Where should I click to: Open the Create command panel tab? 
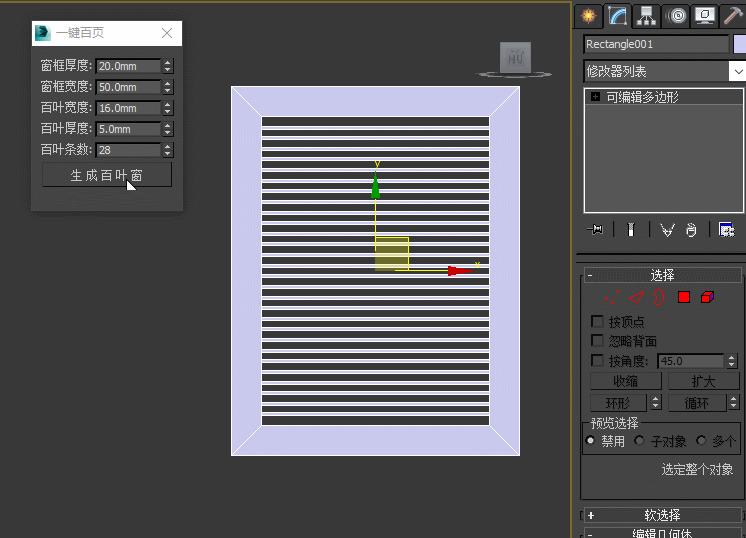point(588,16)
